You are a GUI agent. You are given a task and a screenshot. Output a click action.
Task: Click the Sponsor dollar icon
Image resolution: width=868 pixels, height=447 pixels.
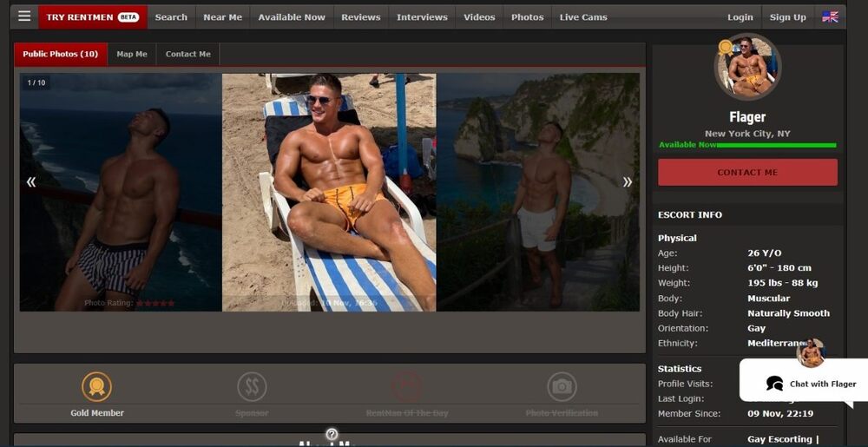pyautogui.click(x=252, y=386)
